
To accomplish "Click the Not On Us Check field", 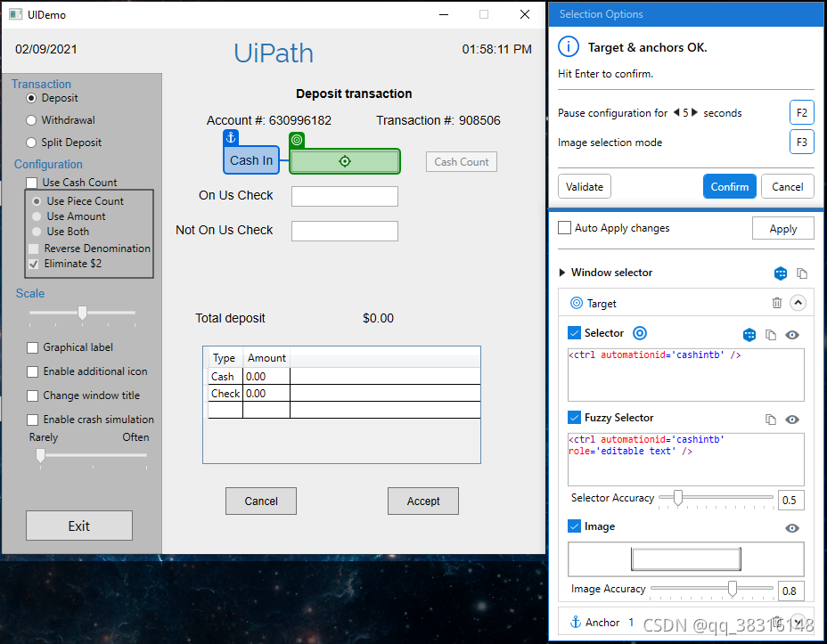I will click(345, 231).
